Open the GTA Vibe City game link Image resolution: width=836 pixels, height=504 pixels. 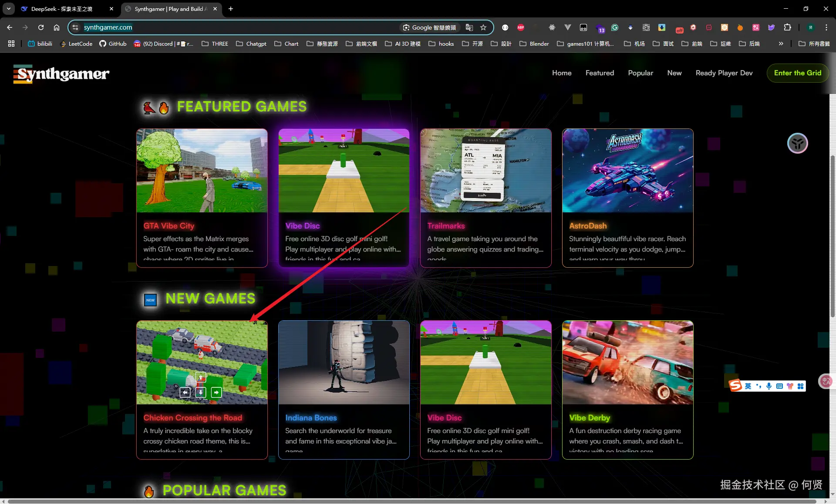point(169,226)
